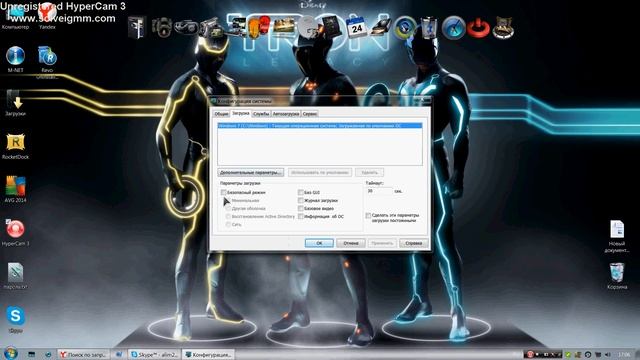Click the red power button dock icon

478,28
